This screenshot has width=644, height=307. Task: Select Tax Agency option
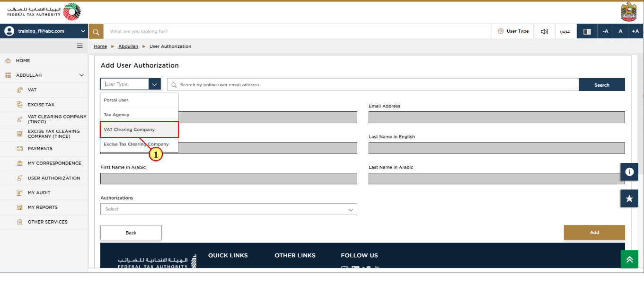(139, 115)
